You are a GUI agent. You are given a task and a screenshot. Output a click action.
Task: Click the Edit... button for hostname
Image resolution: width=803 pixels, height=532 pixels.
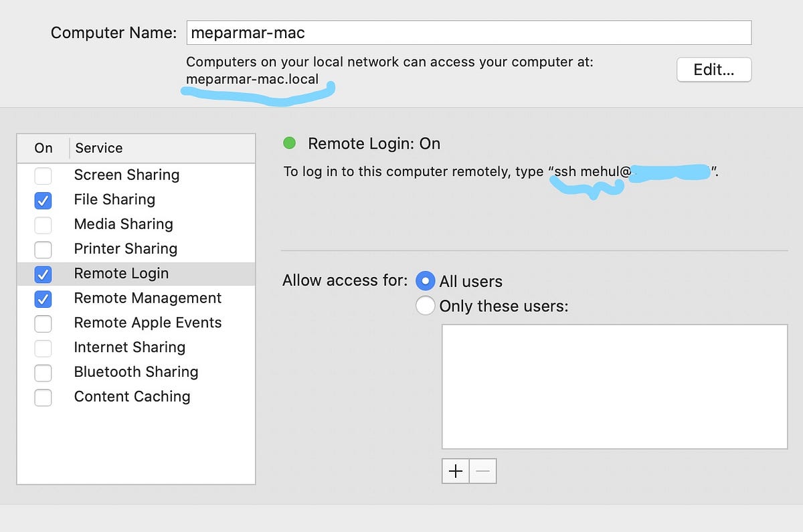point(714,70)
